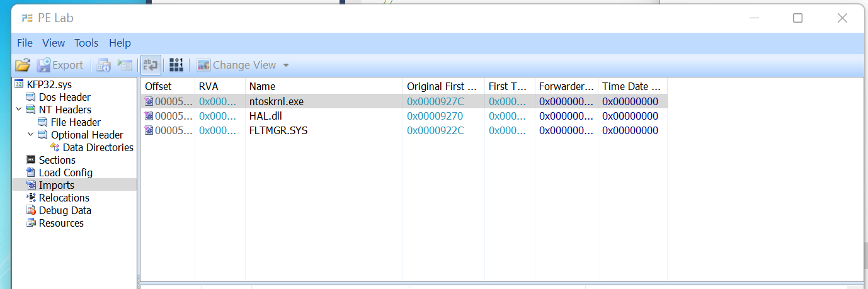
Task: Sort by the First T... column header
Action: click(x=510, y=86)
